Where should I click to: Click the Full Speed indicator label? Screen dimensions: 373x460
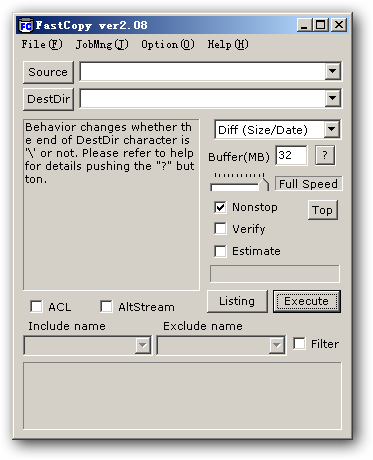pos(308,184)
